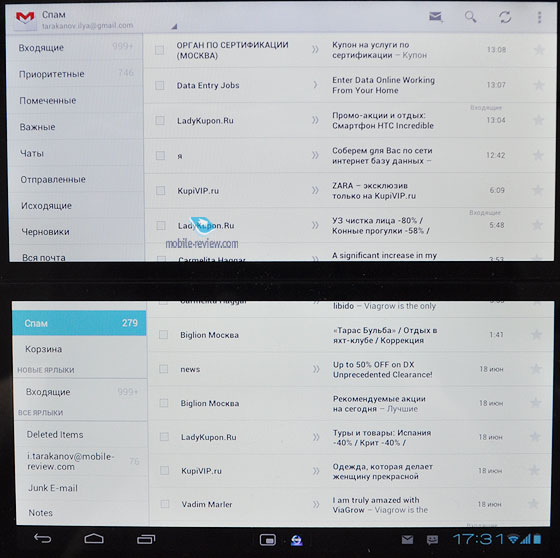
Task: Open the search magnifier icon
Action: [470, 17]
